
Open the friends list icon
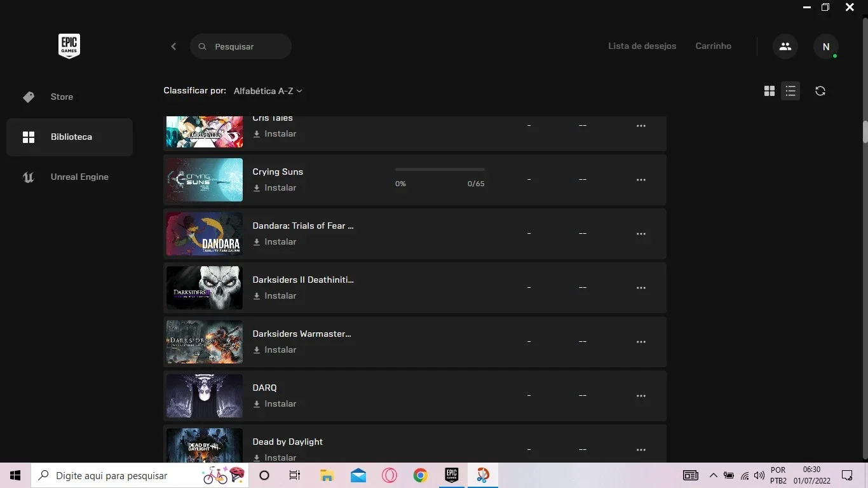(785, 46)
